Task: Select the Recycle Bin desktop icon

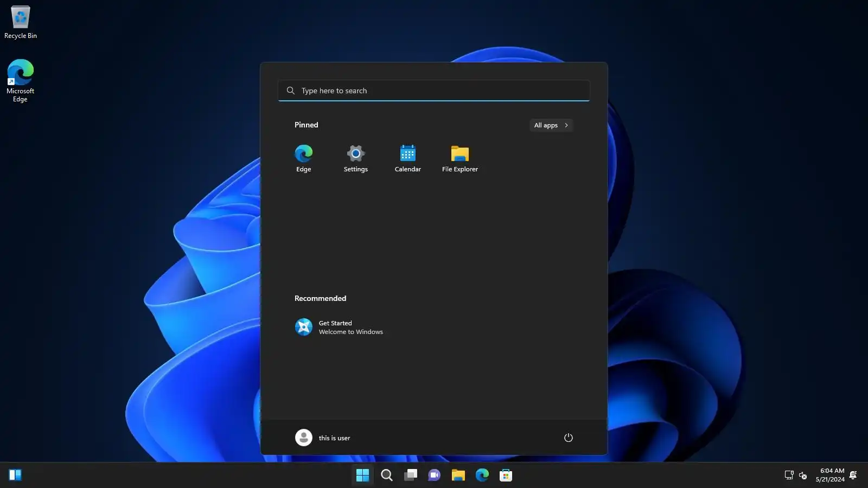Action: (x=21, y=22)
